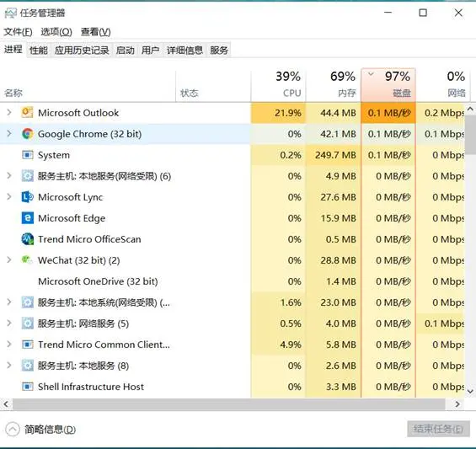Expand the Google Chrome (32 bit) group
The width and height of the screenshot is (476, 449).
point(8,134)
